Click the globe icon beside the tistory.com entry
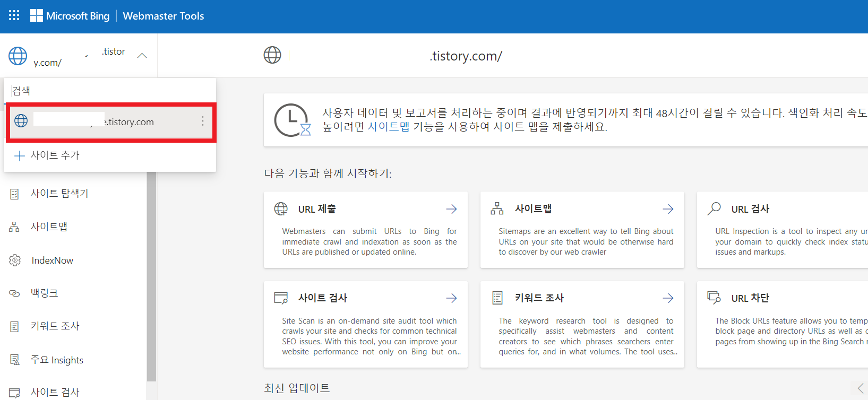Image resolution: width=868 pixels, height=400 pixels. click(21, 121)
